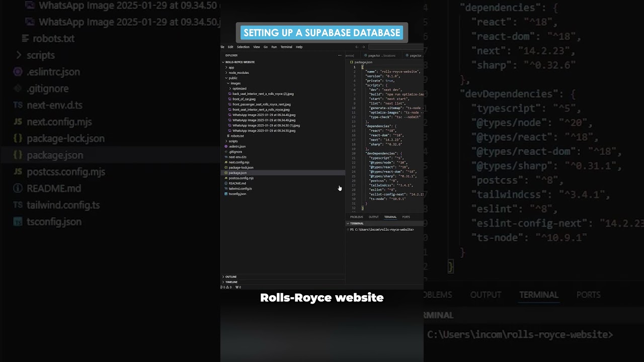Open Explorer's more actions ellipsis
The image size is (644, 362).
click(340, 55)
